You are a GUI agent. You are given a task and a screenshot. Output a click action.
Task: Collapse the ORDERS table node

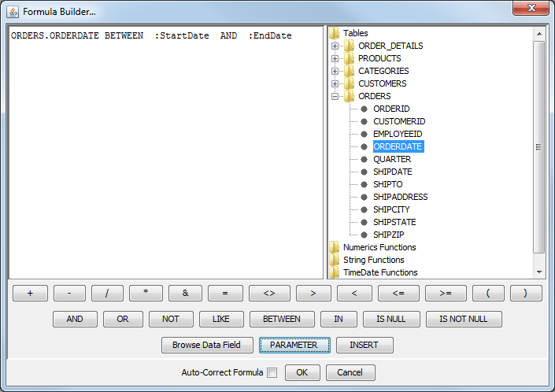pyautogui.click(x=335, y=96)
